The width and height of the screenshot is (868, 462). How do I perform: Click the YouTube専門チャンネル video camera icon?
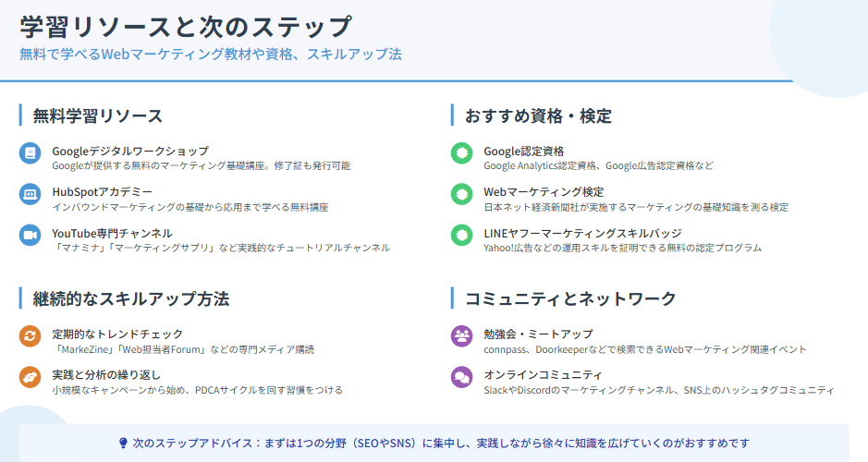(x=31, y=236)
